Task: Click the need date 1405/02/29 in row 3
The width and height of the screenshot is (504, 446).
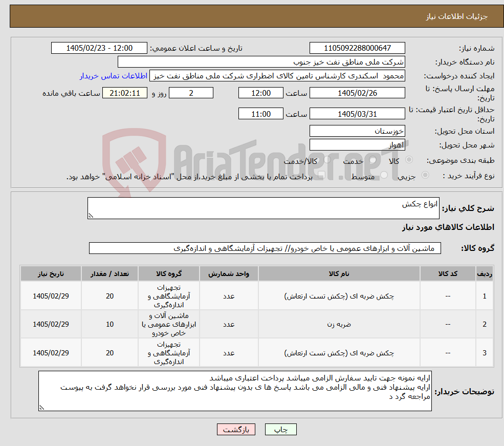Action: [x=51, y=353]
